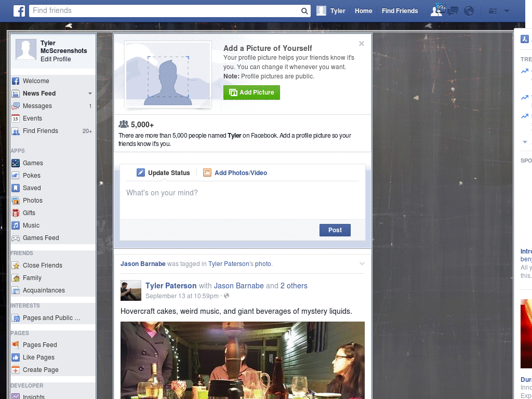
Task: Open the hovercraft cakes post photo
Action: [243, 361]
